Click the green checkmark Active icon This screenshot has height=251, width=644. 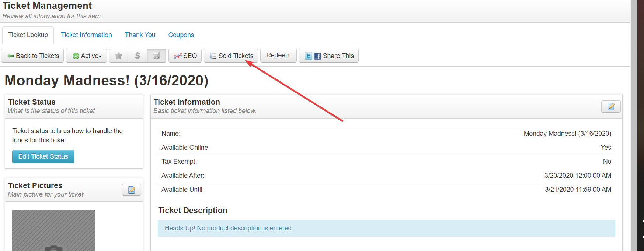tap(76, 56)
